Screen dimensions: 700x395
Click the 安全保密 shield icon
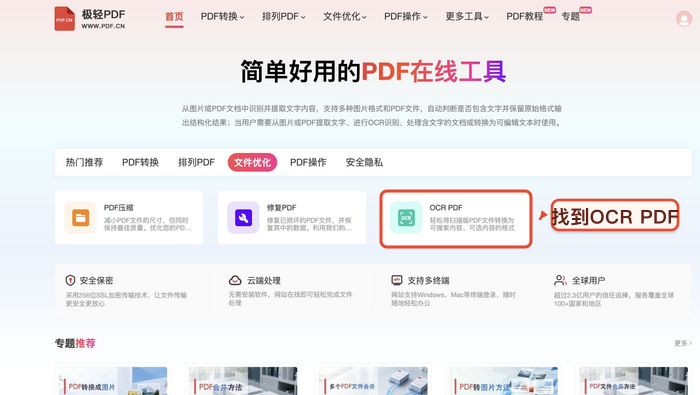70,280
